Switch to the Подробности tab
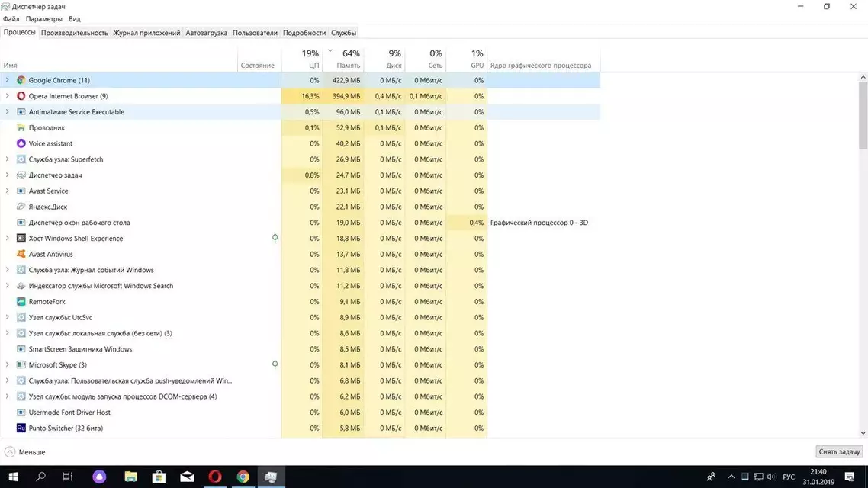868x488 pixels. 304,33
